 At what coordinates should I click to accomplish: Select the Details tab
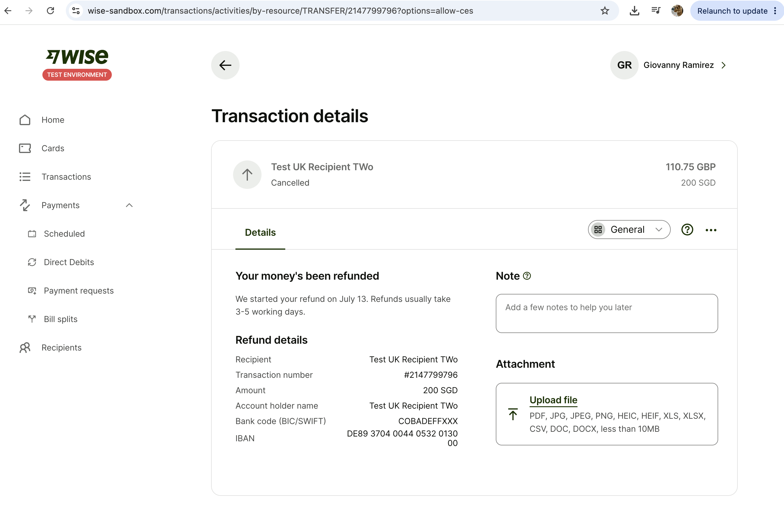pos(260,232)
